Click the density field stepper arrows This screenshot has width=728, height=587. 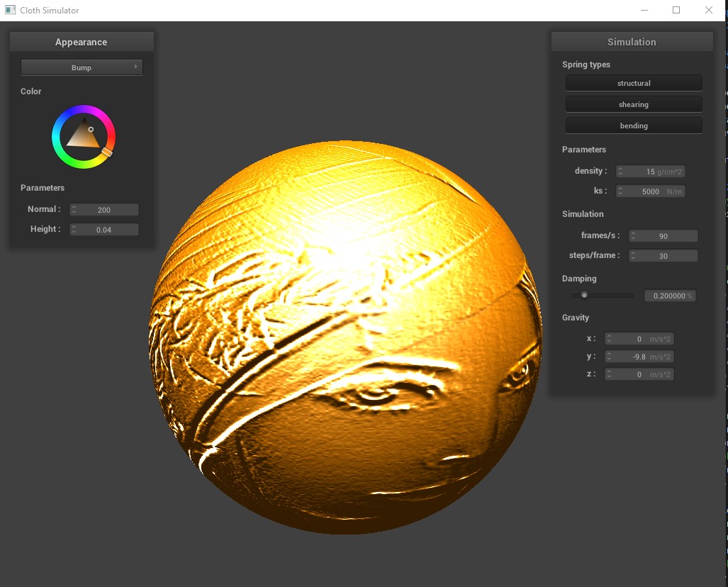coord(620,172)
